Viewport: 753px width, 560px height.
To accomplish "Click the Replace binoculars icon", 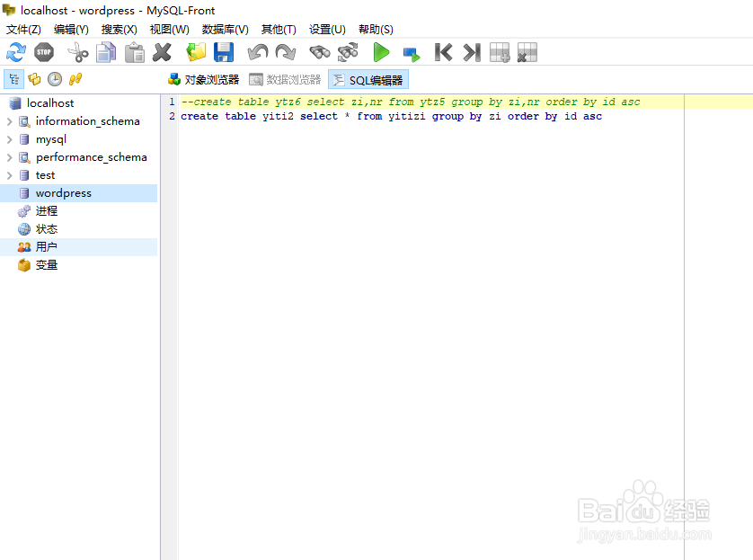I will point(348,52).
